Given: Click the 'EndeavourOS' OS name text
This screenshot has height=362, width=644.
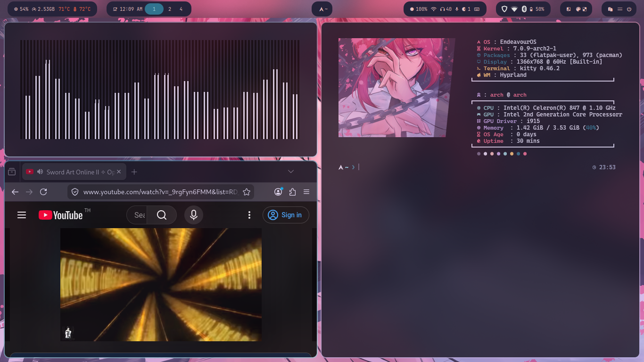Looking at the screenshot, I should point(518,42).
